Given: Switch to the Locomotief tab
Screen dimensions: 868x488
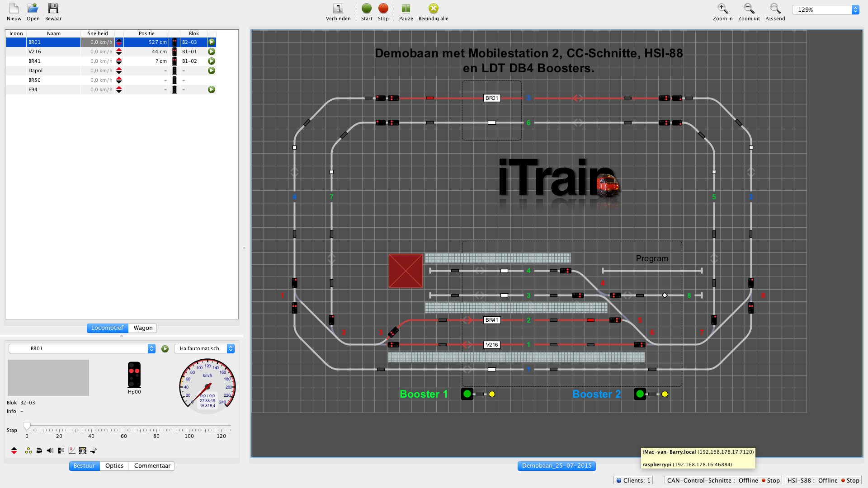Looking at the screenshot, I should 107,328.
